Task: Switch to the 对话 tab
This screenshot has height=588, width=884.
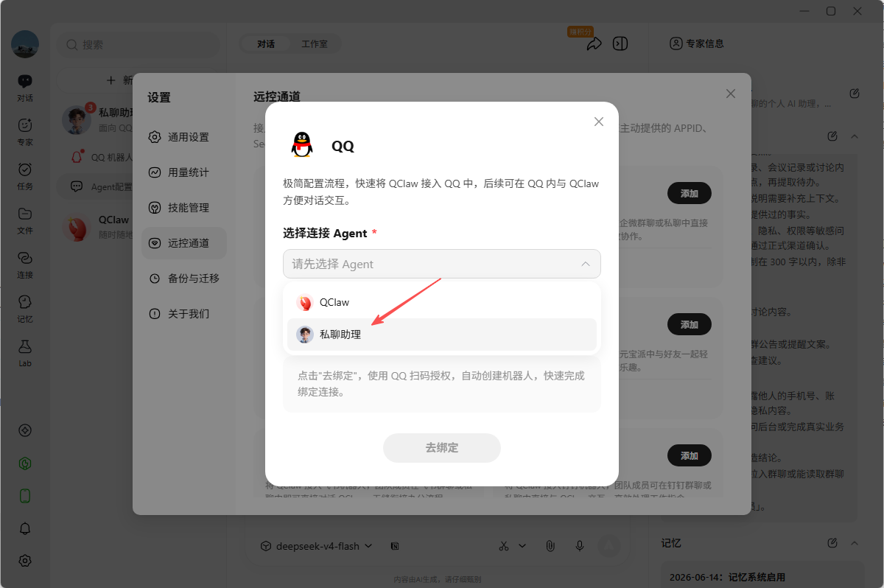Action: (266, 44)
